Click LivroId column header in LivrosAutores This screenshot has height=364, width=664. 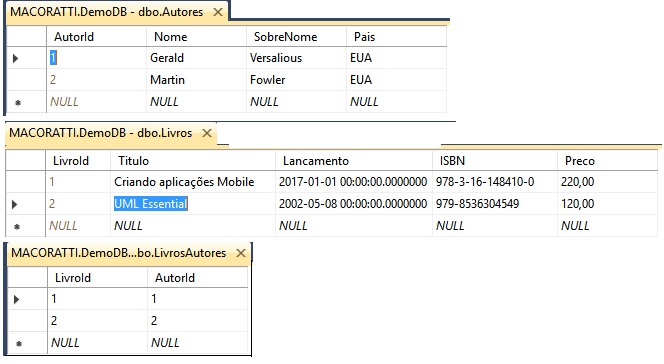pyautogui.click(x=97, y=278)
